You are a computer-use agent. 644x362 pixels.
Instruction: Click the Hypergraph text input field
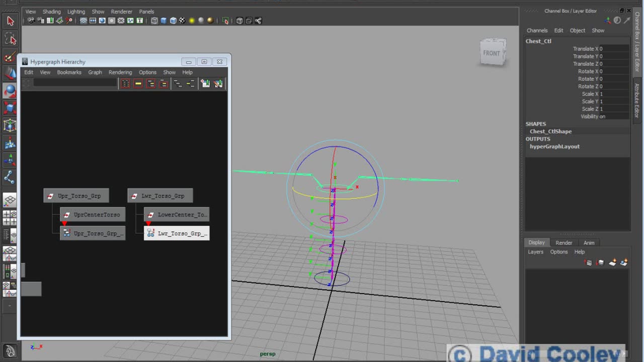(75, 82)
